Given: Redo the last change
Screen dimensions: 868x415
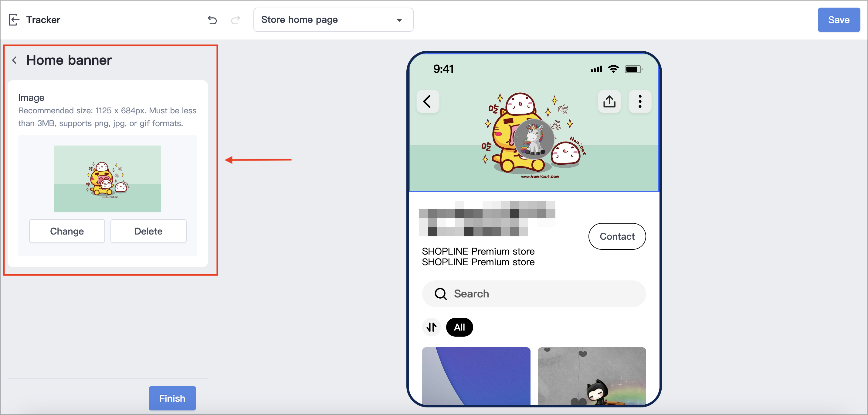Looking at the screenshot, I should click(236, 20).
